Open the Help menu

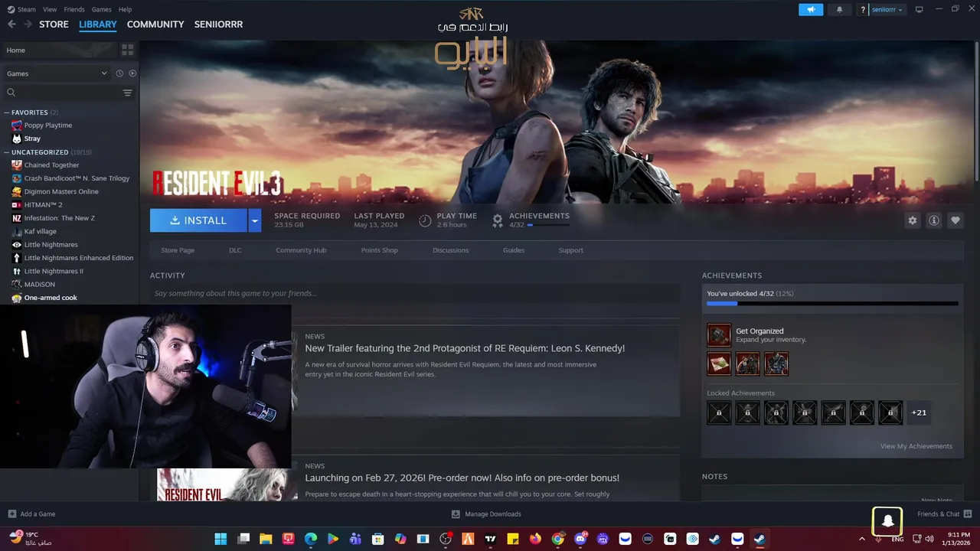(x=125, y=9)
